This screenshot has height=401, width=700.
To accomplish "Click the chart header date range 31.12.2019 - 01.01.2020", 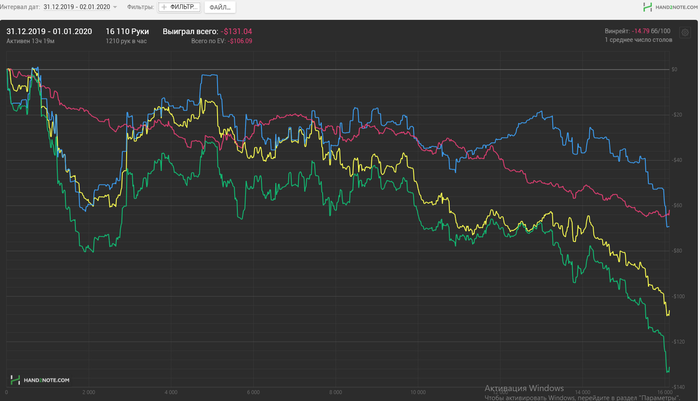I will coord(48,32).
